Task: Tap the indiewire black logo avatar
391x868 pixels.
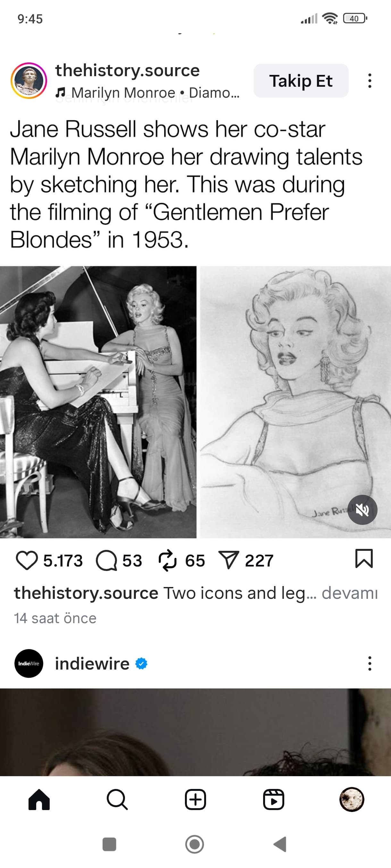Action: coord(29,663)
